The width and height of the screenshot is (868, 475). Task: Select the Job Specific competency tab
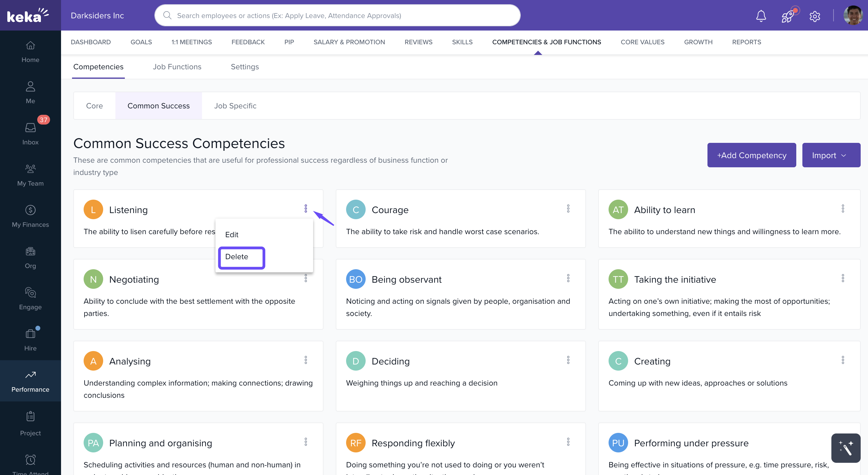point(235,106)
